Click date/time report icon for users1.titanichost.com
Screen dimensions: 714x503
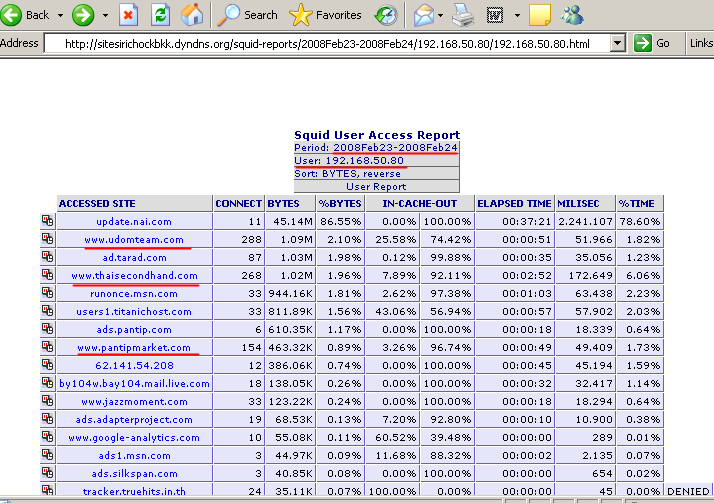click(48, 311)
